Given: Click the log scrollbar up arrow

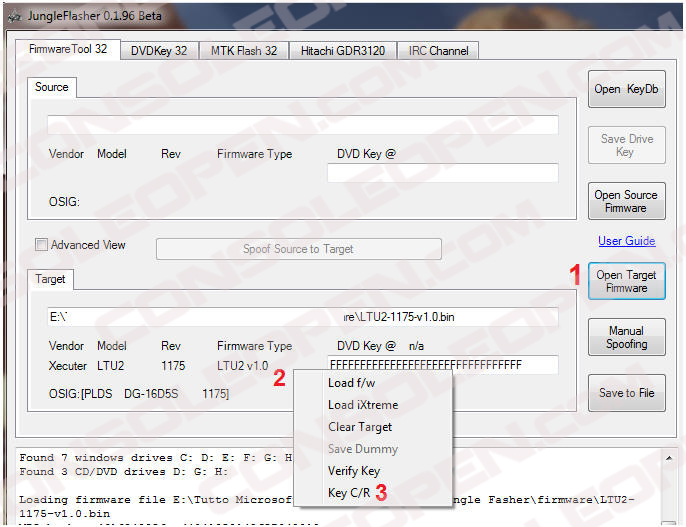Looking at the screenshot, I should tap(668, 458).
